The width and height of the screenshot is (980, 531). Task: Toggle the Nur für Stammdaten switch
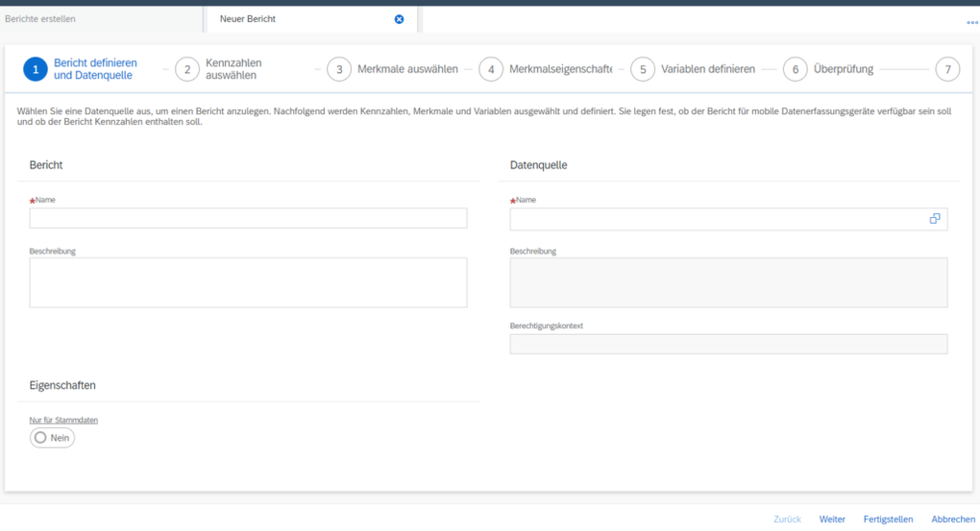tap(52, 438)
